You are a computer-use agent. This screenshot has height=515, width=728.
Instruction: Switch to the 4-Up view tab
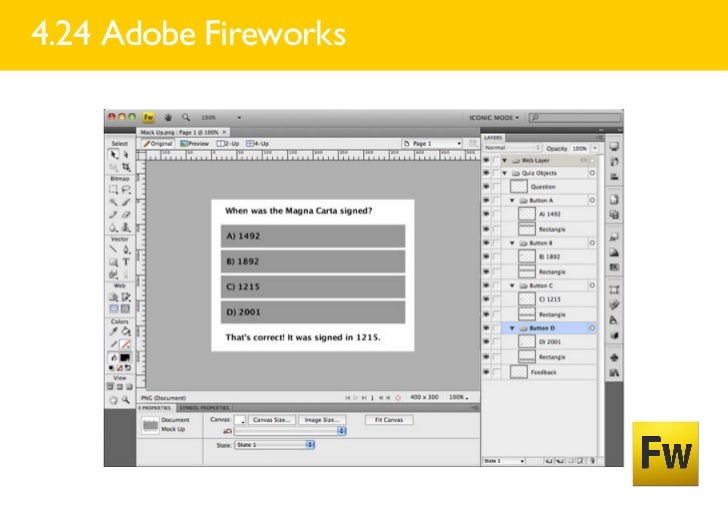[x=258, y=143]
